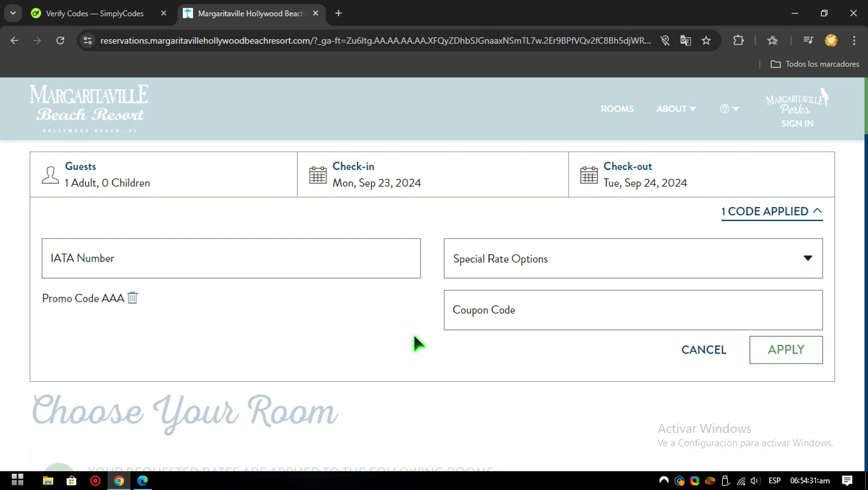Open Todos los marcadores bookmarks folder

[815, 64]
